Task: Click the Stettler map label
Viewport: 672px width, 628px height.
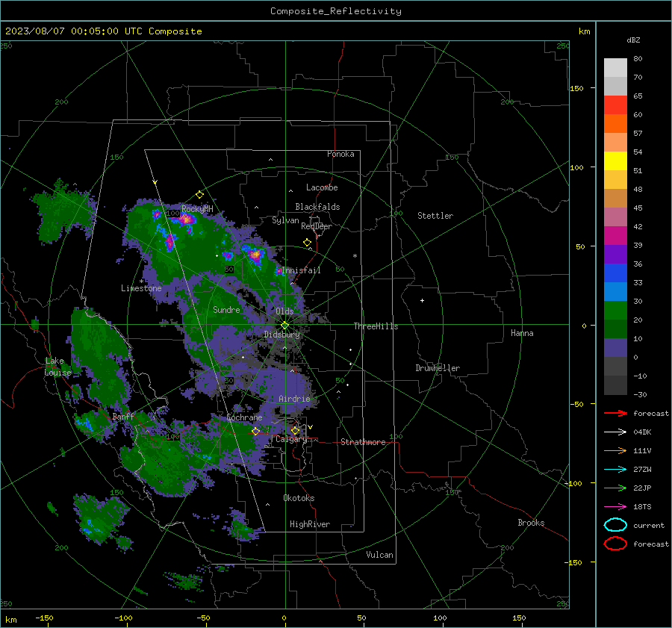Action: point(435,216)
